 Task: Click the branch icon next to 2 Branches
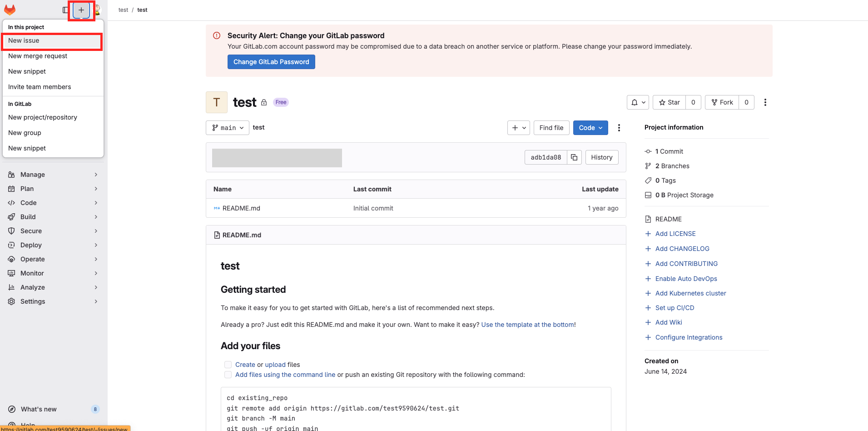pos(648,166)
